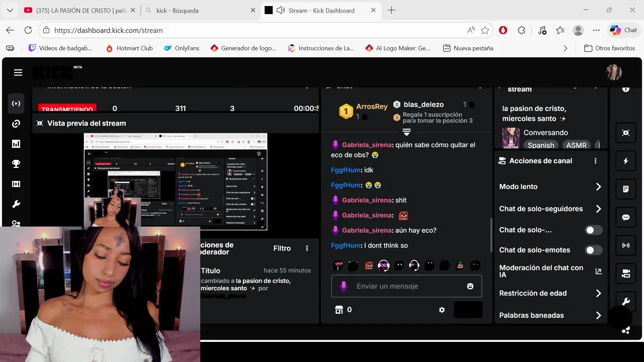Pick the angry red face emote
The height and width of the screenshot is (362, 644).
[369, 265]
